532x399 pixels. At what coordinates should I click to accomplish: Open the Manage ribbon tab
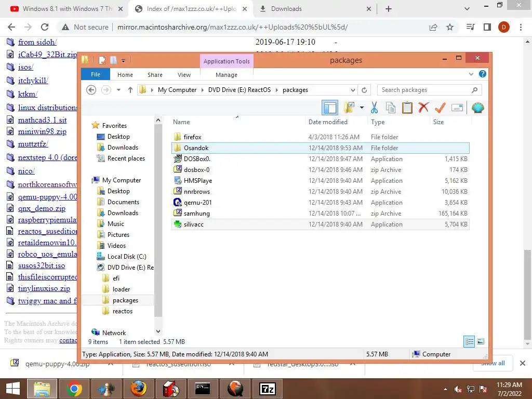[x=227, y=75]
